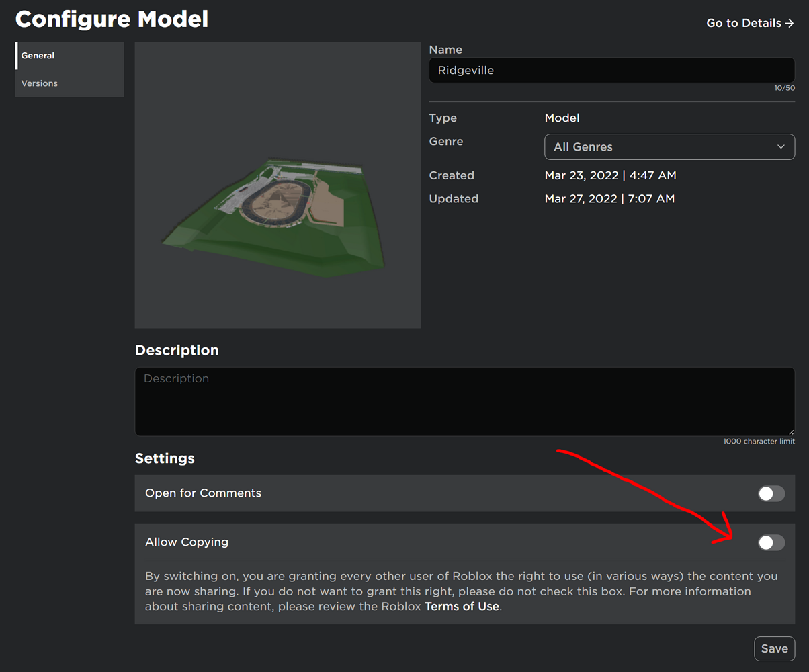Click the model preview thumbnail
Screen dimensions: 809x672
tap(278, 185)
